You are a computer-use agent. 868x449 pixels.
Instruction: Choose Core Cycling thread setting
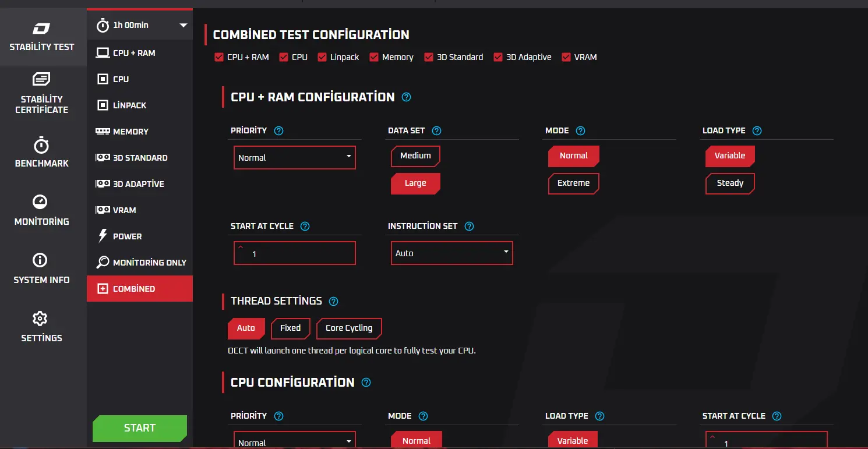tap(349, 328)
